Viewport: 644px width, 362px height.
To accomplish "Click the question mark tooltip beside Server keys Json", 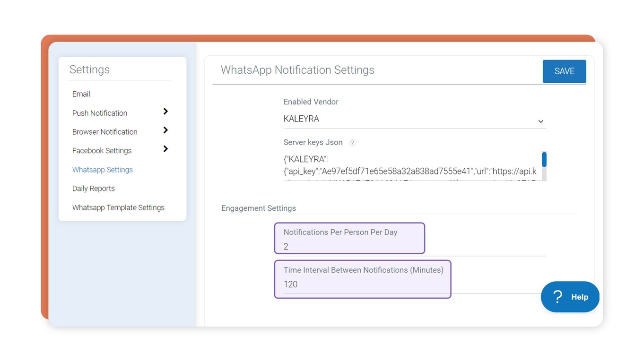I will click(x=352, y=142).
